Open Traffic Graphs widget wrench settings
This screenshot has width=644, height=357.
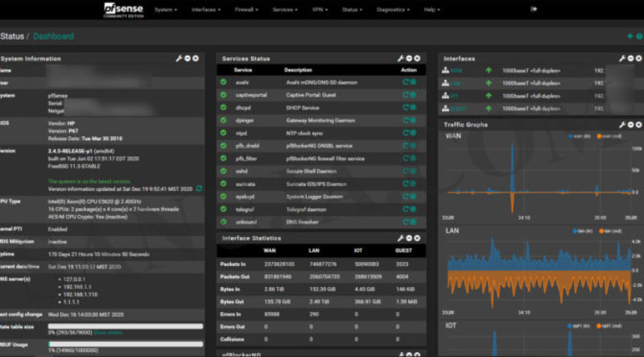tap(622, 125)
